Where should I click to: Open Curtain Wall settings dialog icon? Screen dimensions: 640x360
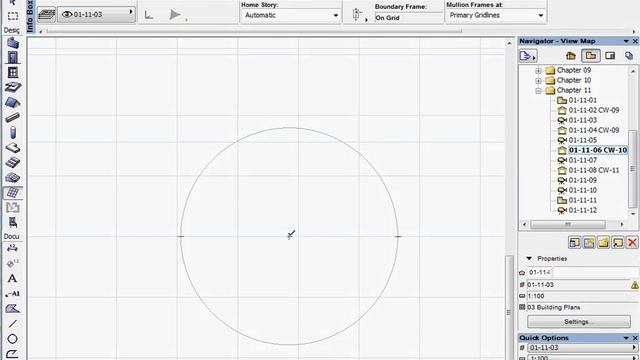pyautogui.click(x=46, y=15)
